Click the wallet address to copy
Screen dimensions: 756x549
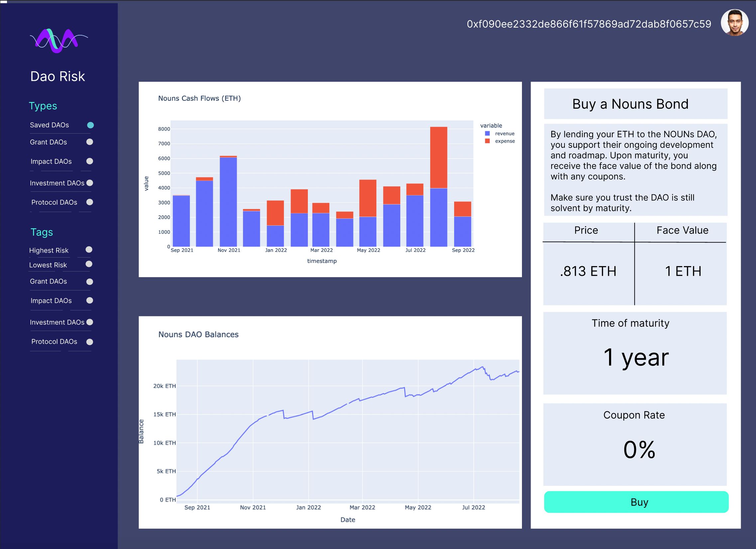tap(587, 24)
